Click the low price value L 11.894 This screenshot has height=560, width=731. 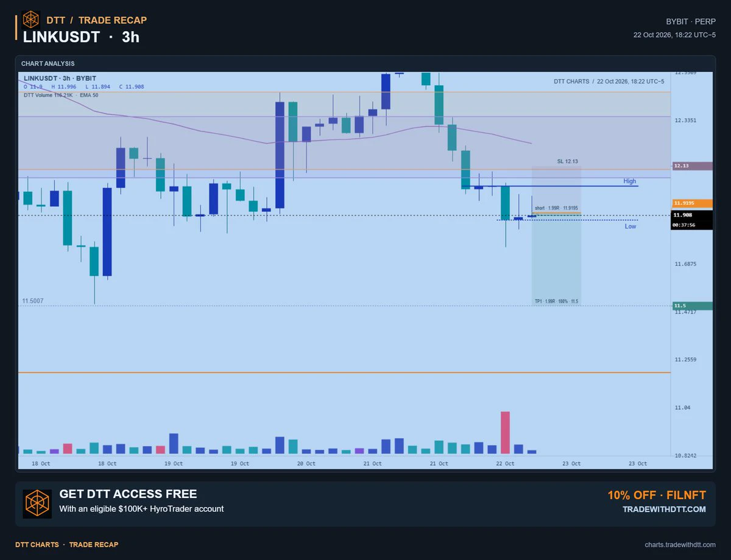point(99,86)
